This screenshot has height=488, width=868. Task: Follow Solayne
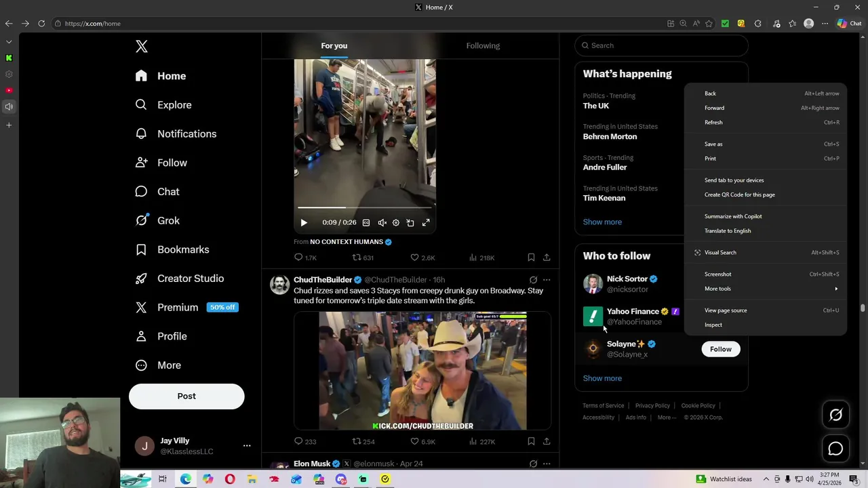pyautogui.click(x=721, y=349)
